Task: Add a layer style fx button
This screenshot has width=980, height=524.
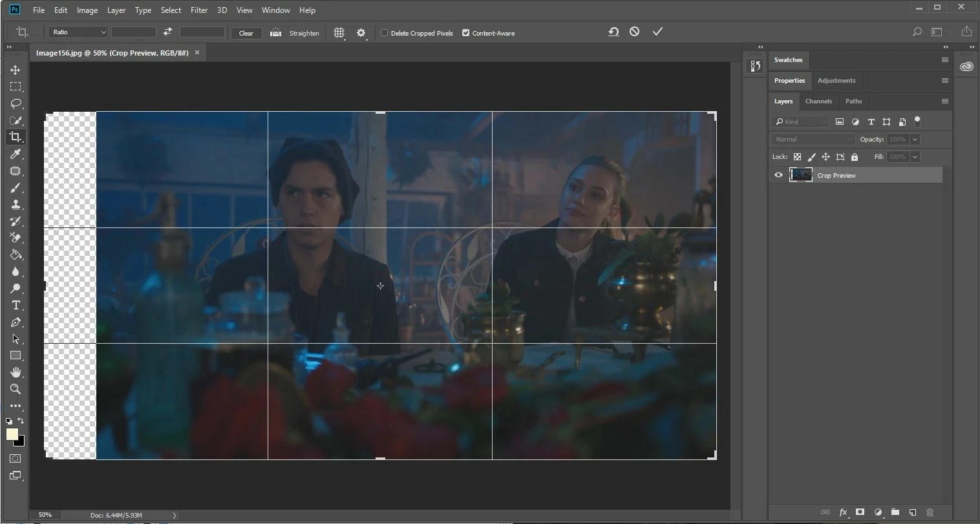Action: click(x=843, y=512)
